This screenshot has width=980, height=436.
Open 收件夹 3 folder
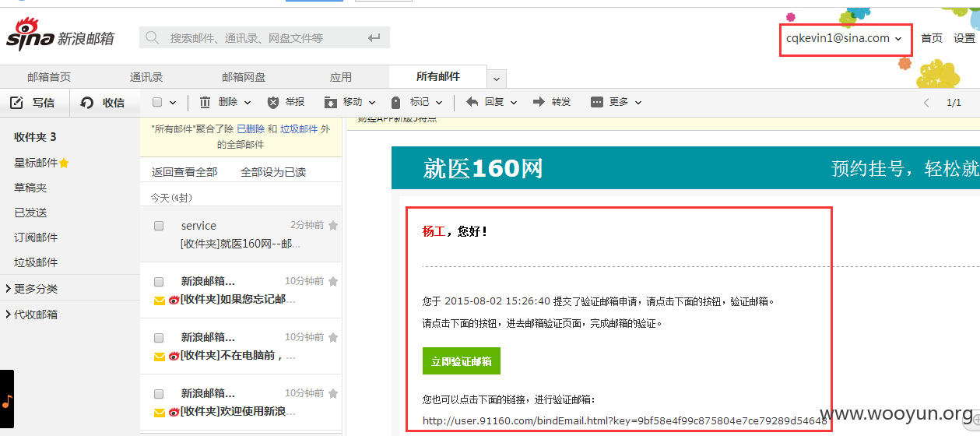(x=35, y=137)
